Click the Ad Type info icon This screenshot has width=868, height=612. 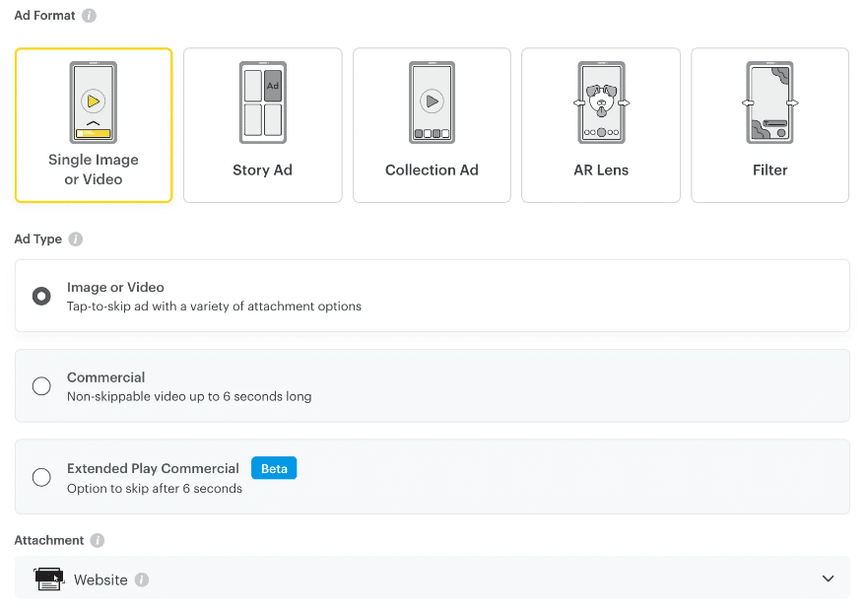coord(76,239)
